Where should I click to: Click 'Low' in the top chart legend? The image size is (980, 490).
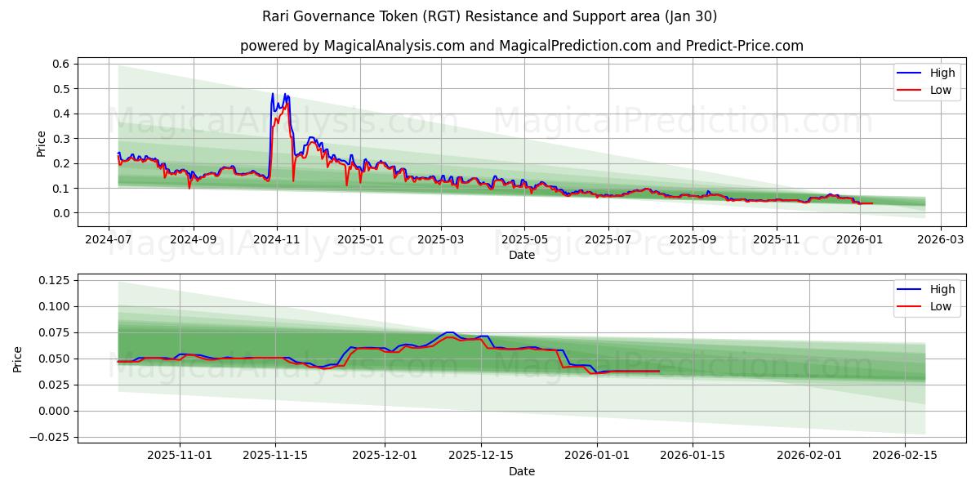[x=941, y=90]
